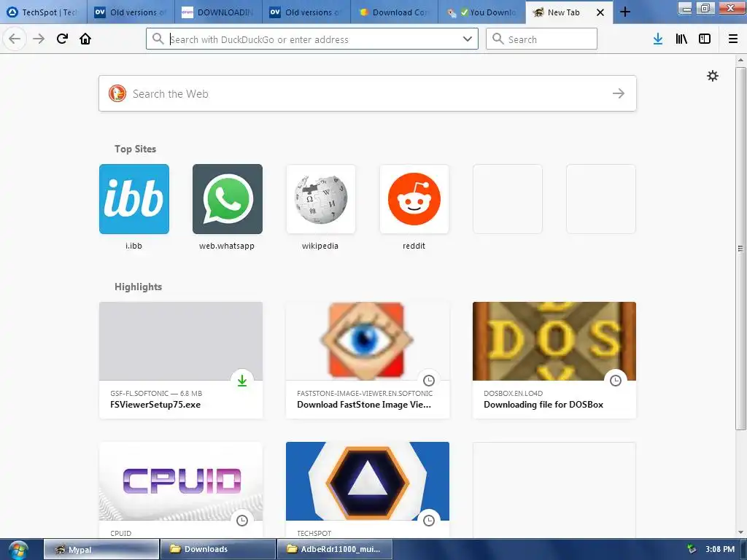Viewport: 747px width, 560px height.
Task: Switch to the DOWNLOADING tab
Action: tap(218, 12)
